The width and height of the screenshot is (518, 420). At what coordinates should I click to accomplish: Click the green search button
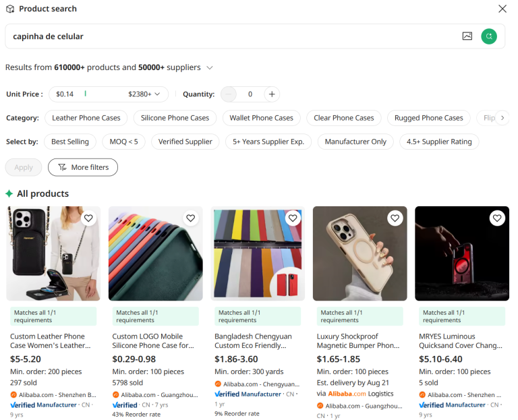point(489,36)
